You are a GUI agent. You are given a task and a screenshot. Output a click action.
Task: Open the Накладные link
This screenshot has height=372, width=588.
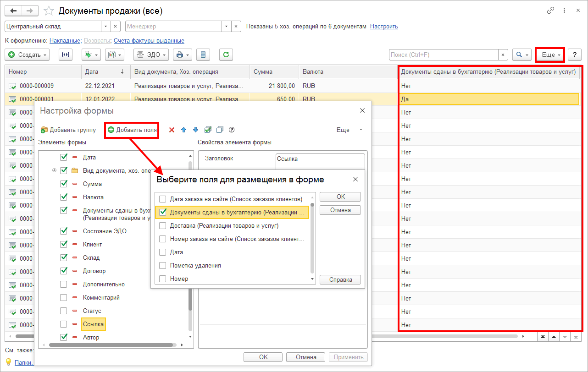pos(65,41)
